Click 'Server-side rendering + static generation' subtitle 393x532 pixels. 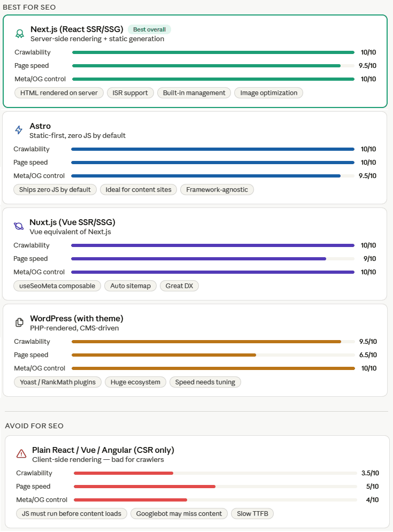pos(97,38)
